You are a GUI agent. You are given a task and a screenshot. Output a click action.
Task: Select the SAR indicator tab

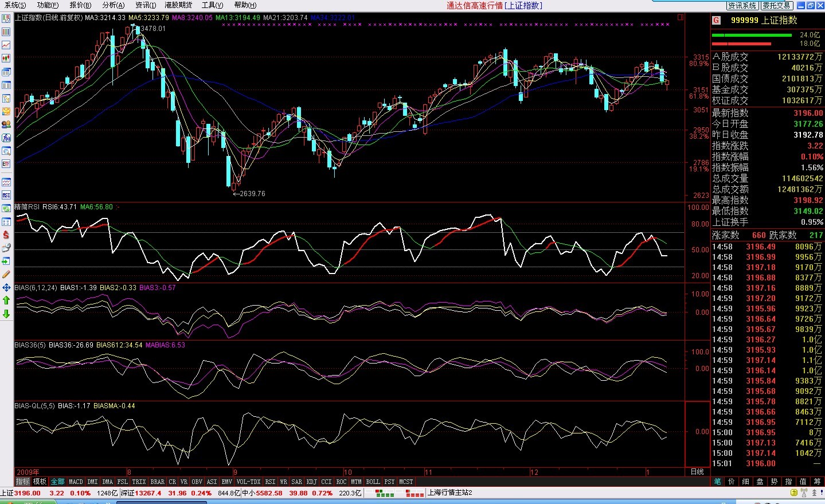coord(296,482)
